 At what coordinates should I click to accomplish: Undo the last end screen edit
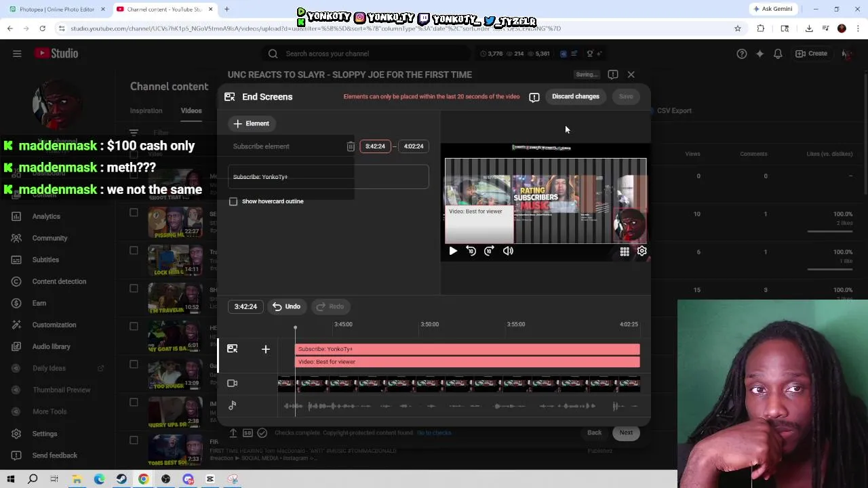(x=286, y=306)
